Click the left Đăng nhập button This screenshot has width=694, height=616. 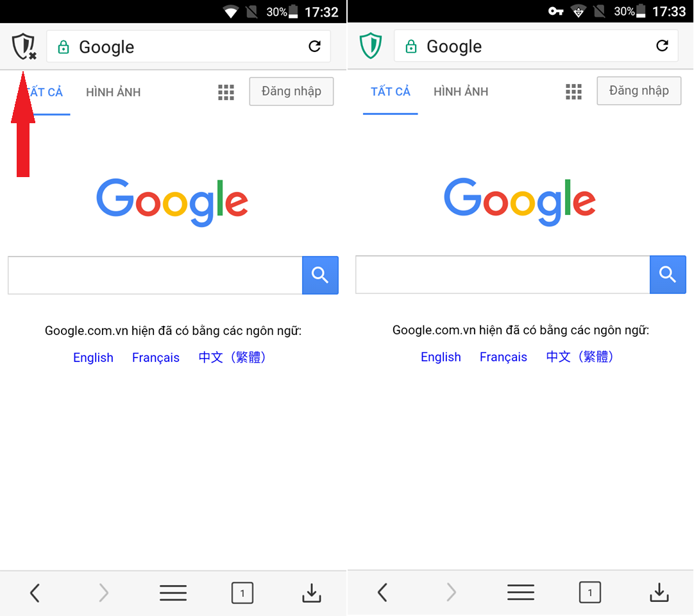coord(291,91)
